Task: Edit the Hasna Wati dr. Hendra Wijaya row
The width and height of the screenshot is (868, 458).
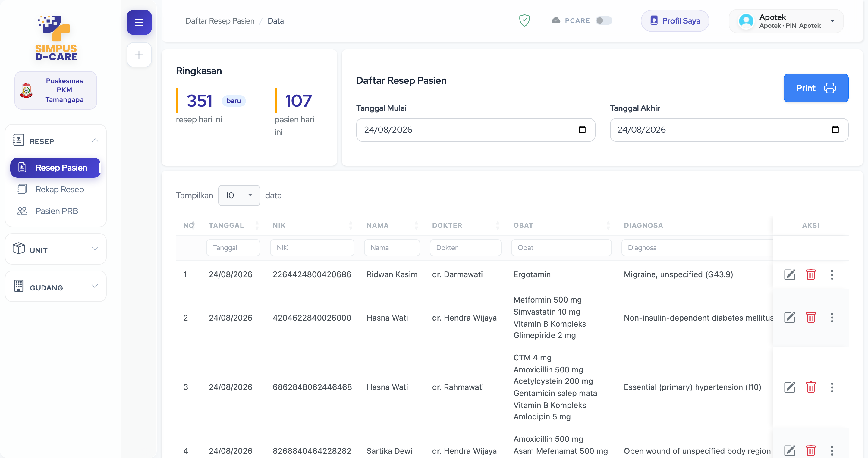Action: [x=790, y=318]
